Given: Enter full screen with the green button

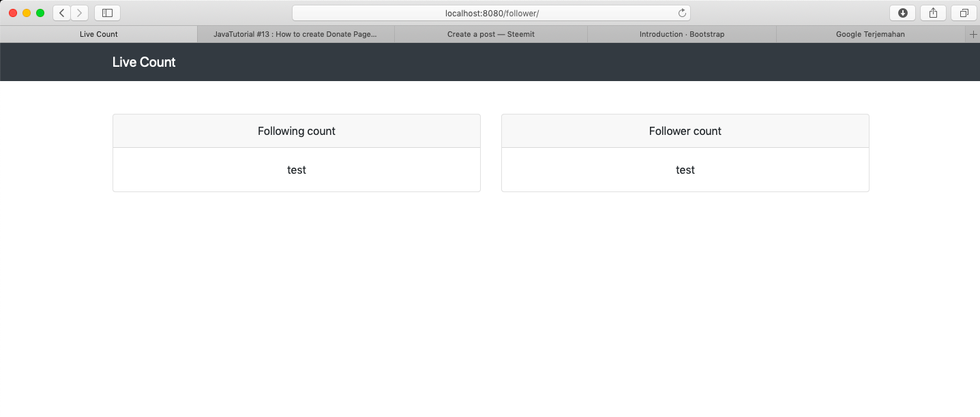Looking at the screenshot, I should (40, 13).
